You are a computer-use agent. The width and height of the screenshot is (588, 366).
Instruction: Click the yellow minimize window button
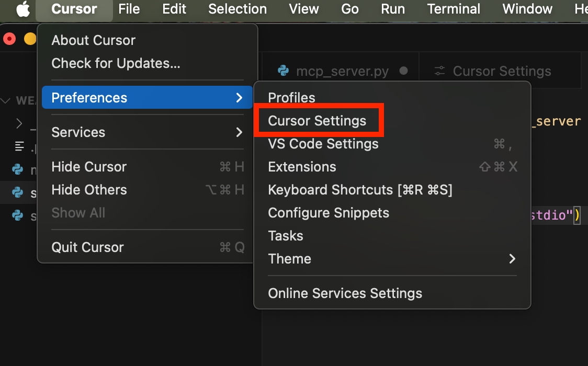pyautogui.click(x=30, y=39)
